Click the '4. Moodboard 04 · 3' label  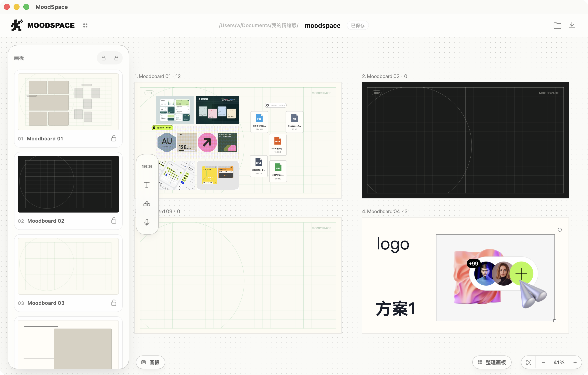click(385, 211)
